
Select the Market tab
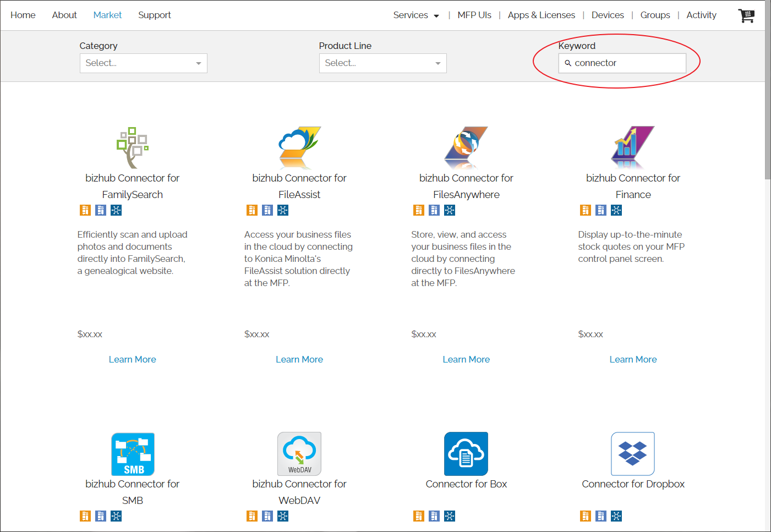pos(107,15)
